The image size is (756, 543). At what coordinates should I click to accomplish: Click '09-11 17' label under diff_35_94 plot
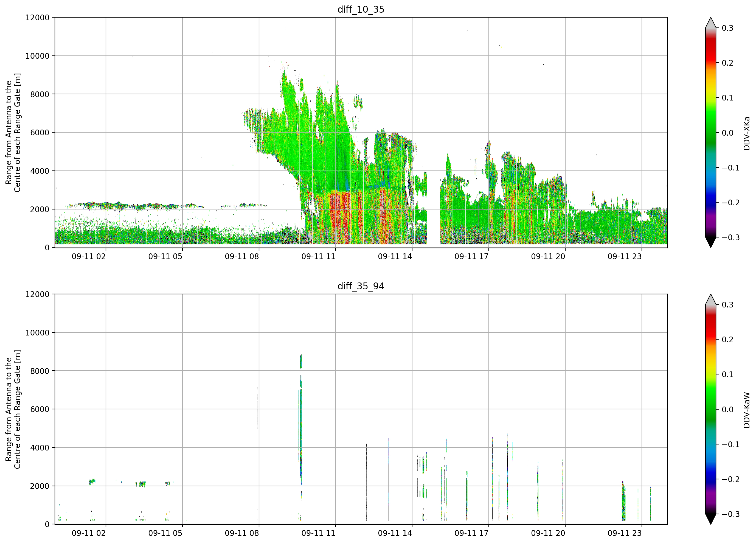(x=472, y=533)
